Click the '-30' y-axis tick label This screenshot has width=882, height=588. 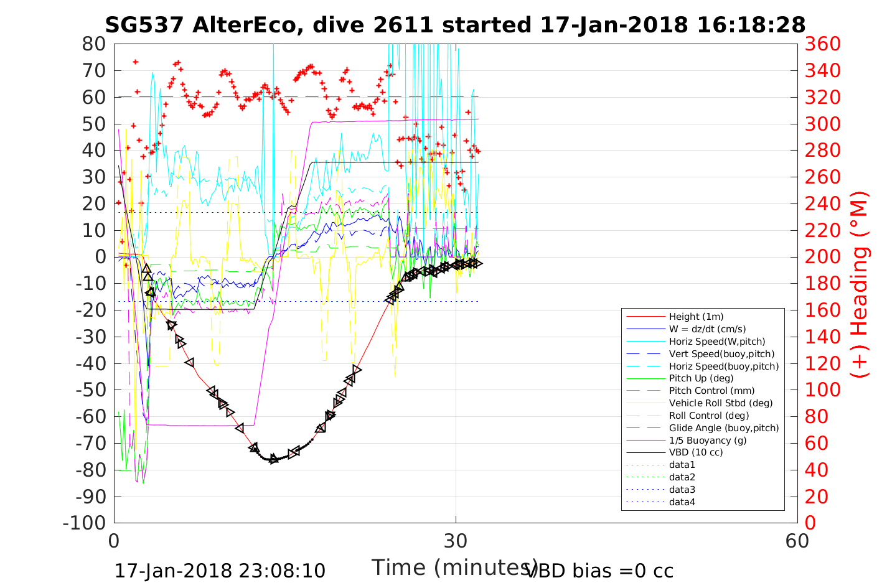(x=91, y=337)
